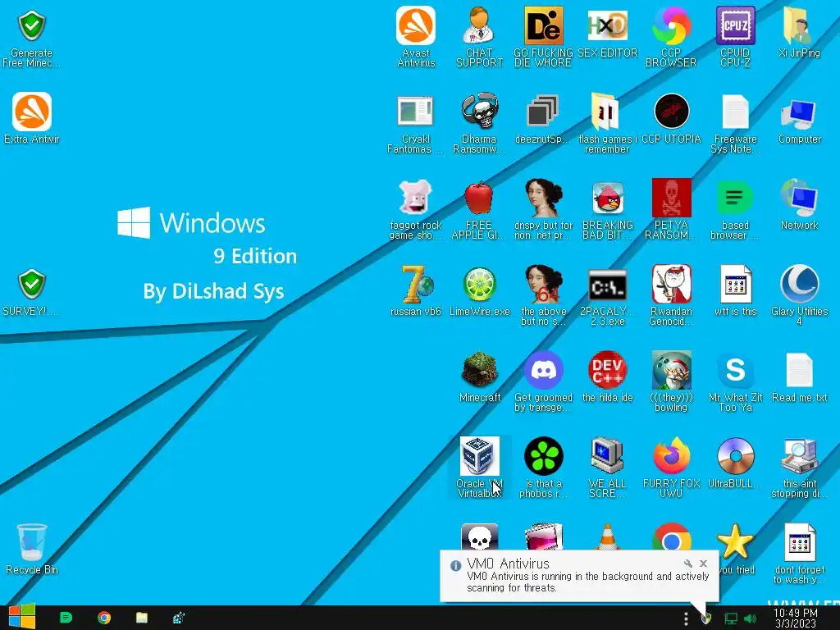Select the PETYA RANSOM red skull icon

click(671, 209)
